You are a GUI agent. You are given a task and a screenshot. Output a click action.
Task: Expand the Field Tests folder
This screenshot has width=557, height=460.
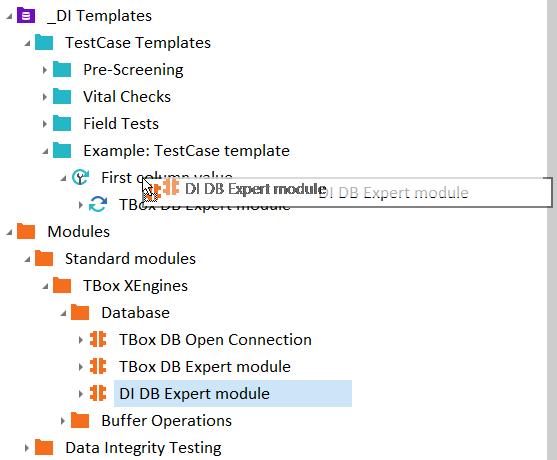(x=44, y=124)
